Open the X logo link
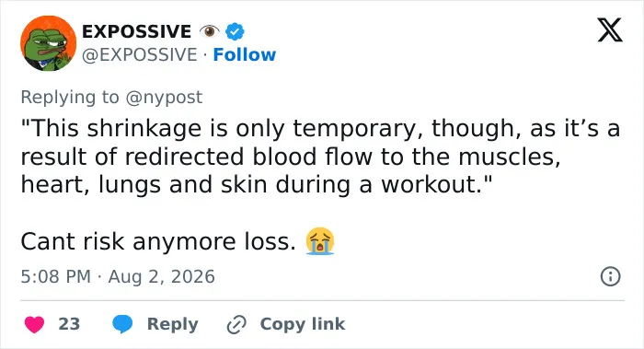Screen dimensions: 644x349 [x=610, y=30]
